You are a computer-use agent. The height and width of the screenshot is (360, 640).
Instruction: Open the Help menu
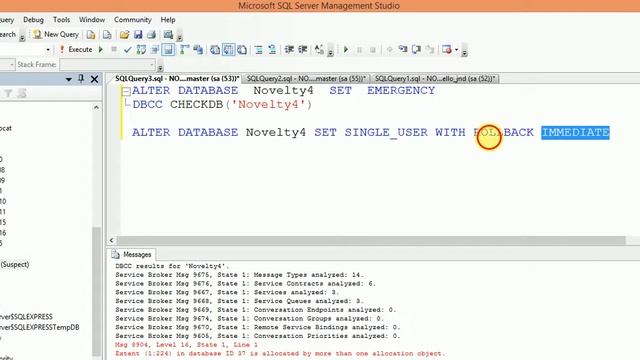point(168,20)
